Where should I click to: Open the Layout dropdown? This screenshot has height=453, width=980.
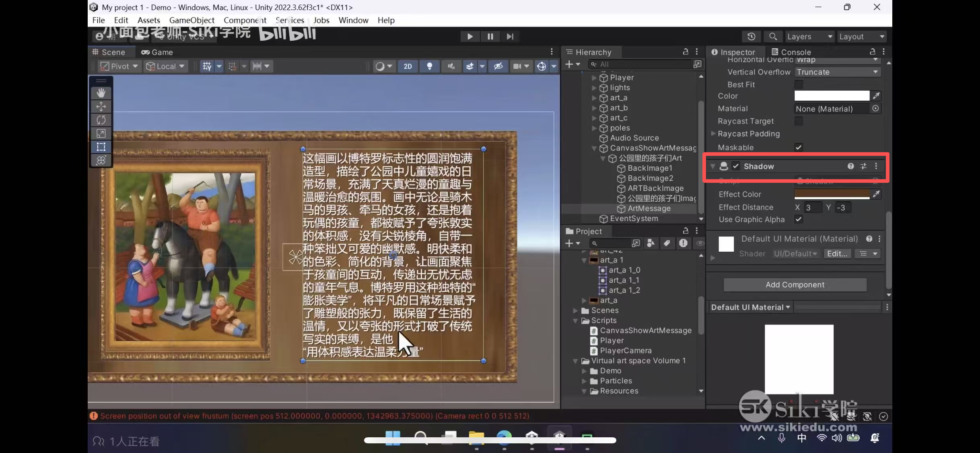[862, 37]
